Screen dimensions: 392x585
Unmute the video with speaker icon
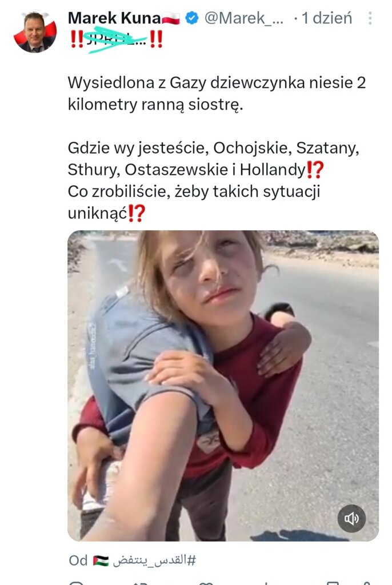(351, 518)
